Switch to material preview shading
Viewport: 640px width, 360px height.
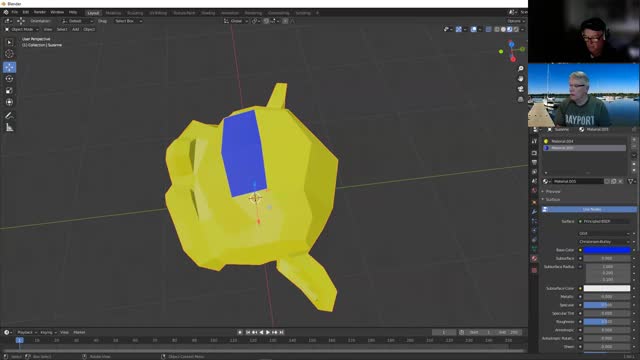pos(510,29)
